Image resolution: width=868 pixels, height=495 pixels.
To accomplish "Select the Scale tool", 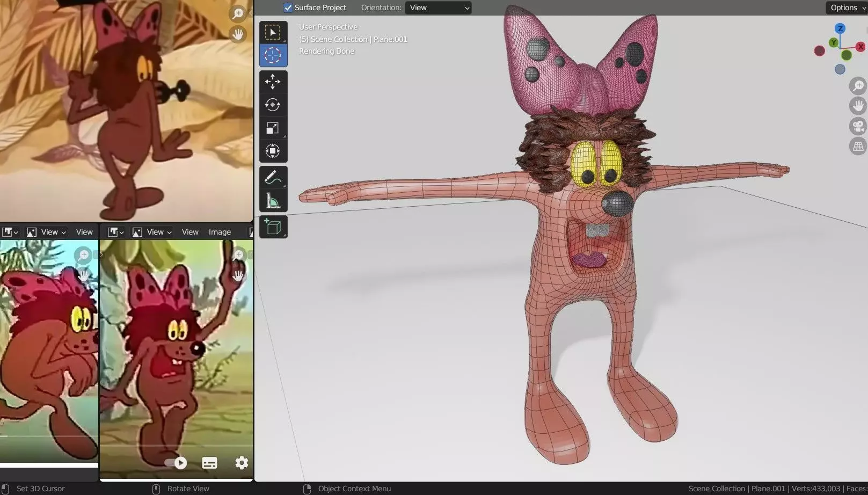I will click(x=273, y=128).
